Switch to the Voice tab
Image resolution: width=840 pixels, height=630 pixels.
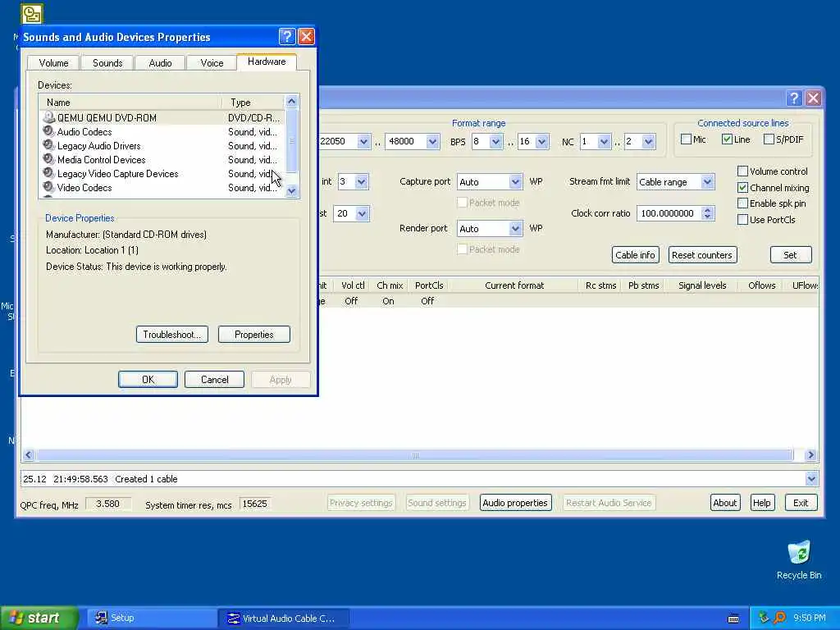[x=212, y=62]
